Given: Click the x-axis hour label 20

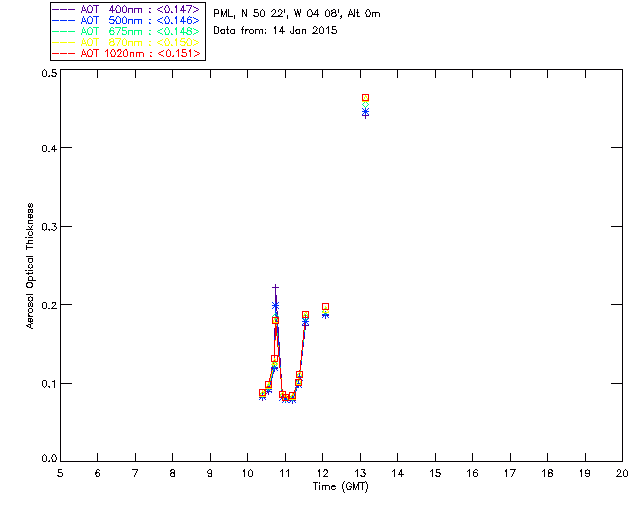Looking at the screenshot, I should pyautogui.click(x=622, y=473).
